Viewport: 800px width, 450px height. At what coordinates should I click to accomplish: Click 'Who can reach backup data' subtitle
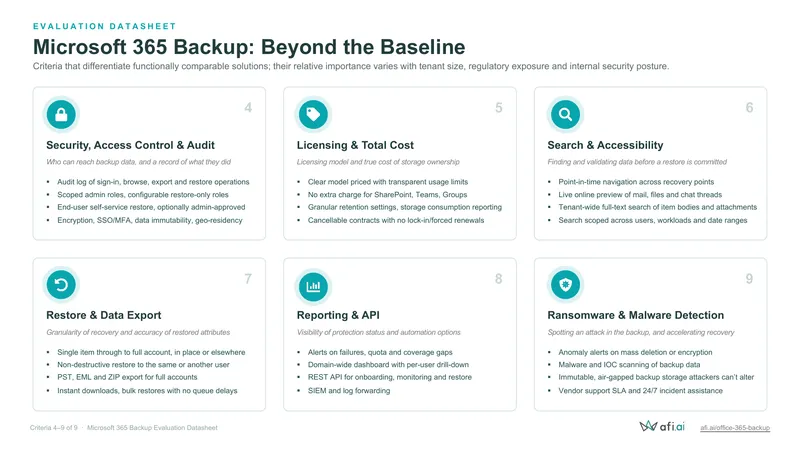[x=138, y=162]
